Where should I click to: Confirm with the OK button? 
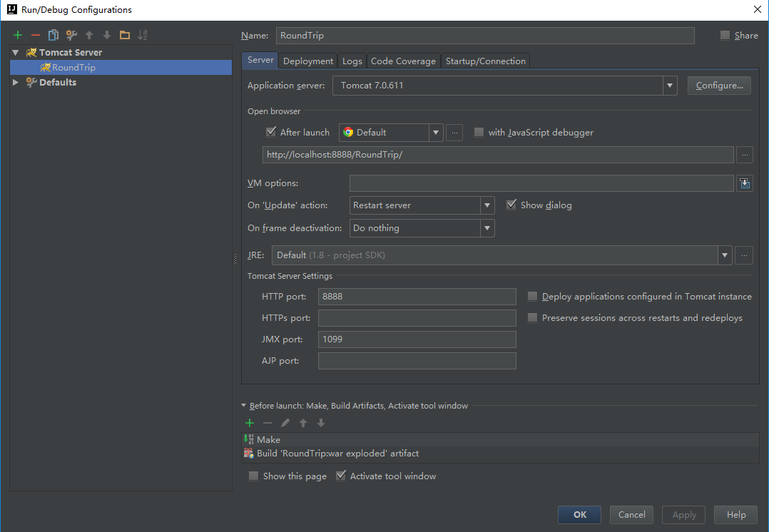(580, 515)
